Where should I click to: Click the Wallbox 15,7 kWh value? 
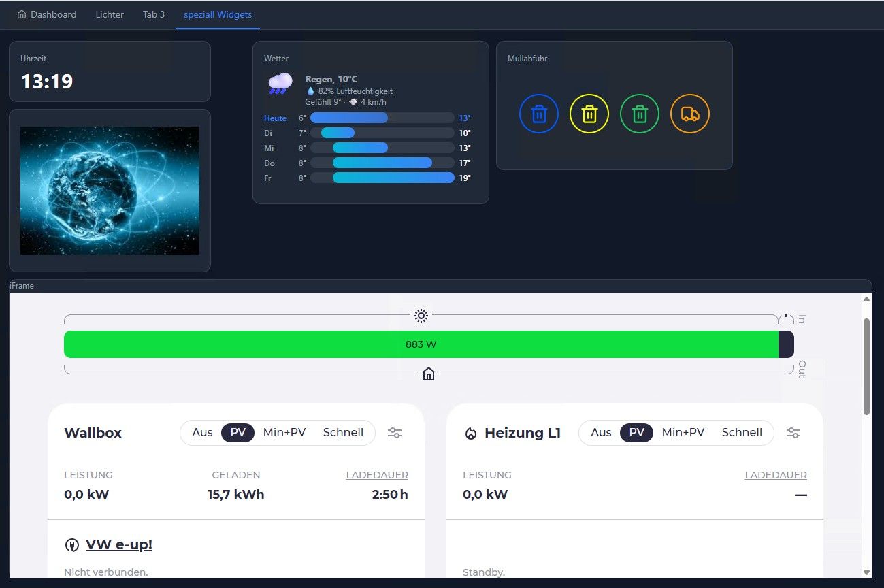click(x=236, y=495)
